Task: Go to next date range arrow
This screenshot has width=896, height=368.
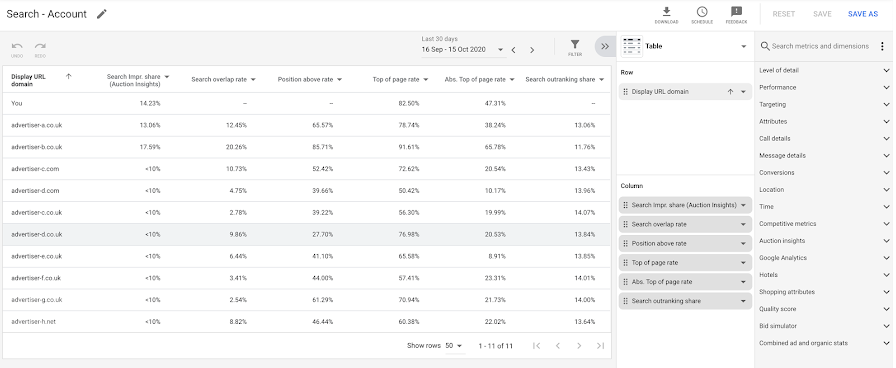Action: (532, 50)
